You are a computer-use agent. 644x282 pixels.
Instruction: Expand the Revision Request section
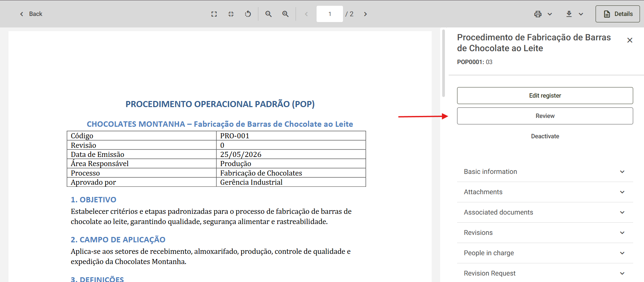point(545,273)
